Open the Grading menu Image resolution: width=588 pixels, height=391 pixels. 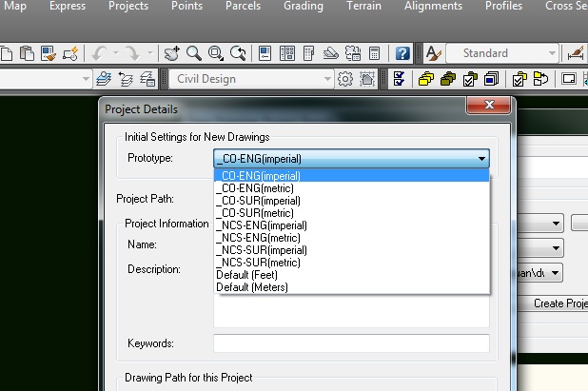point(304,6)
